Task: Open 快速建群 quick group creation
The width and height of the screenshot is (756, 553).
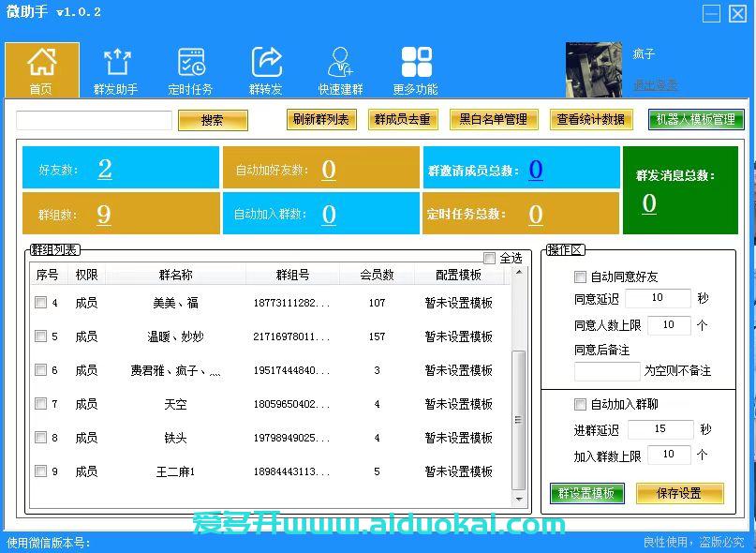Action: coord(340,67)
